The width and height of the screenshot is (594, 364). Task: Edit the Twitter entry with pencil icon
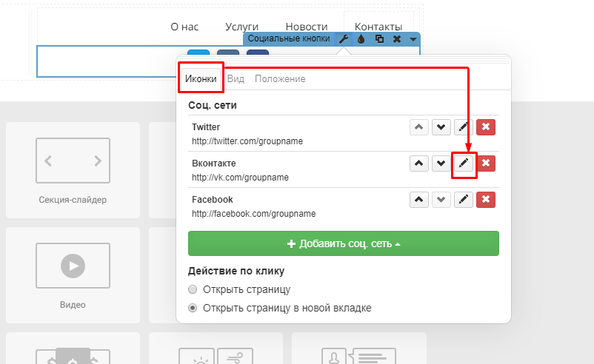pyautogui.click(x=464, y=127)
